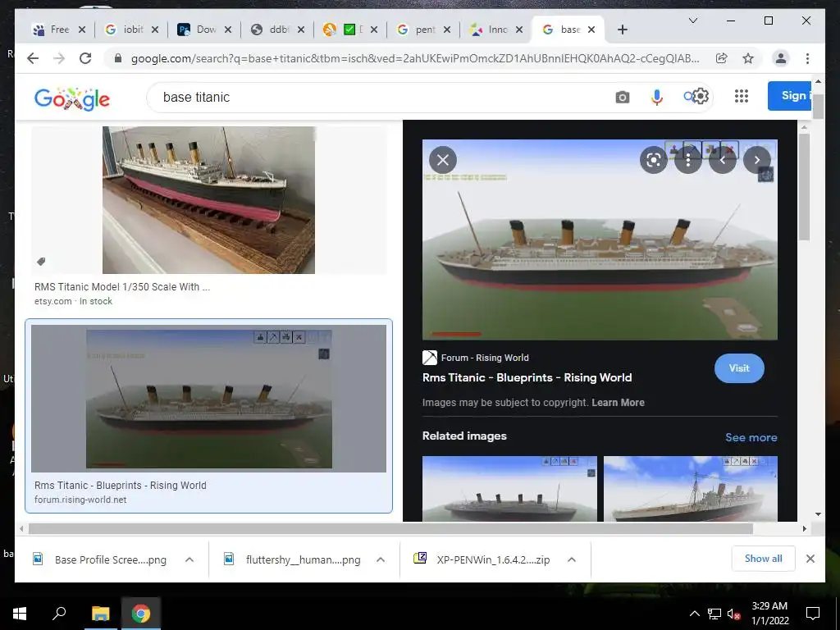840x630 pixels.
Task: Open the Chrome profile menu
Action: [781, 58]
